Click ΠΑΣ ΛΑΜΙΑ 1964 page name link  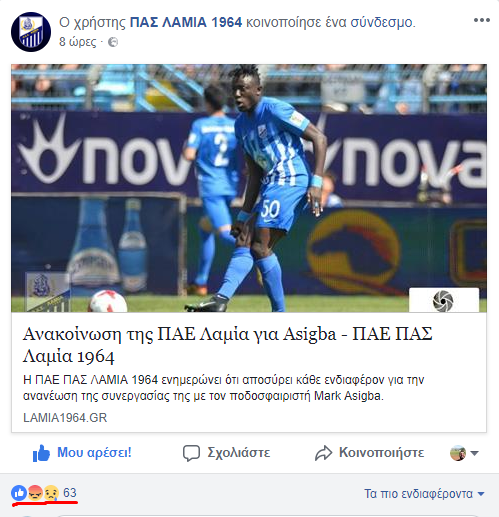pyautogui.click(x=186, y=22)
